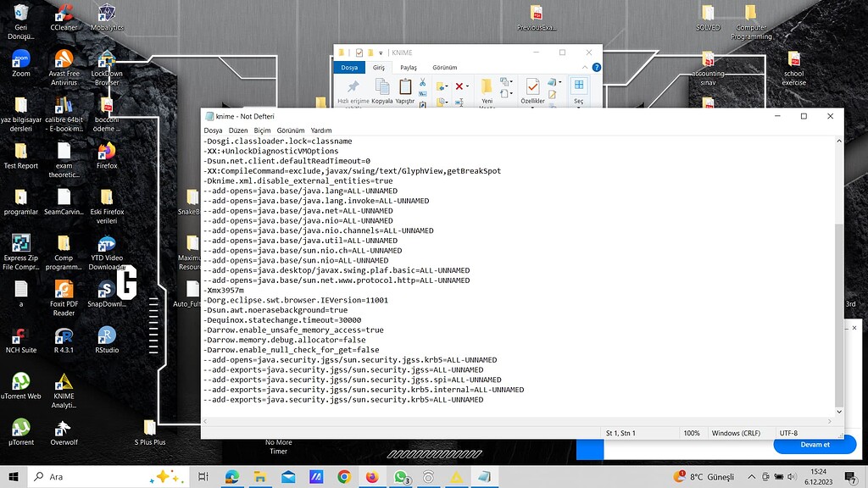
Task: Click the Özellikler (Properties) checkmark icon
Action: click(532, 86)
